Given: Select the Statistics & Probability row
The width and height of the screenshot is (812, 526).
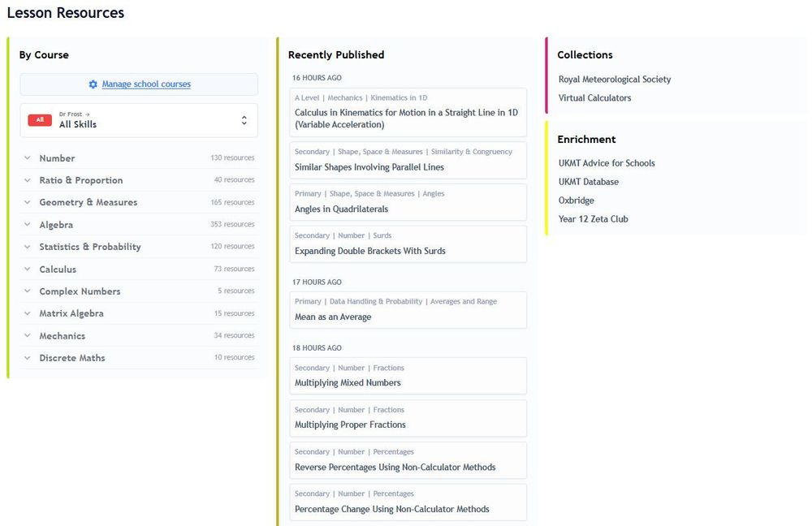Looking at the screenshot, I should point(139,247).
